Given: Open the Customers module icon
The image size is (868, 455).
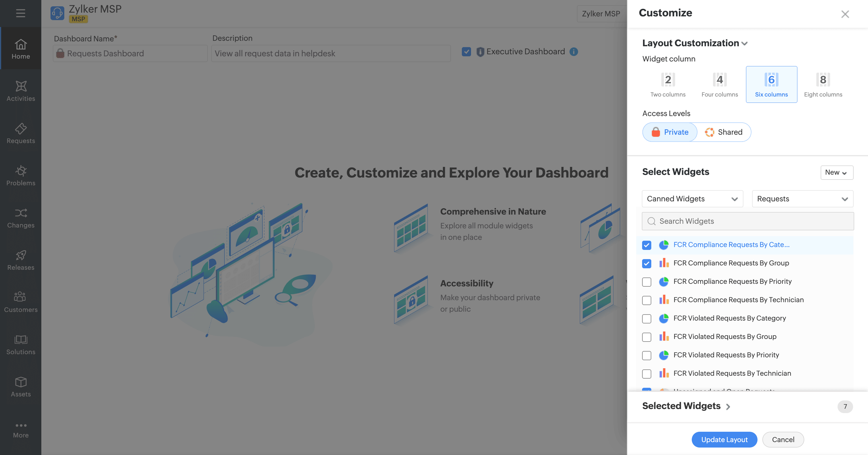Looking at the screenshot, I should click(x=21, y=297).
